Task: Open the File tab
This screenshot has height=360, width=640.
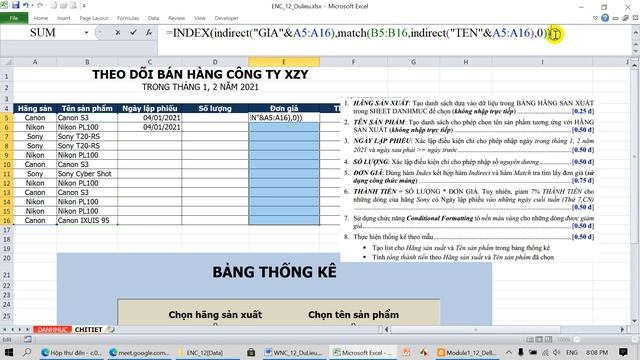Action: pyautogui.click(x=14, y=18)
